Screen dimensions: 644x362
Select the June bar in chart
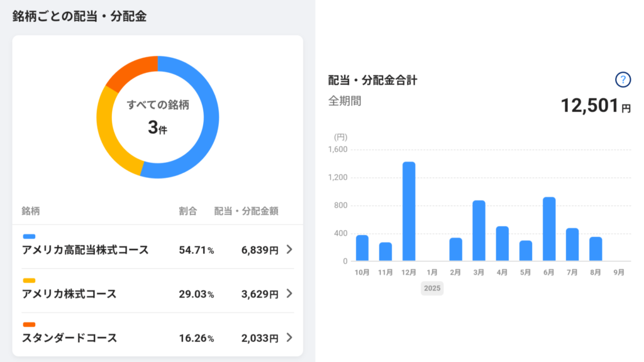click(x=549, y=229)
